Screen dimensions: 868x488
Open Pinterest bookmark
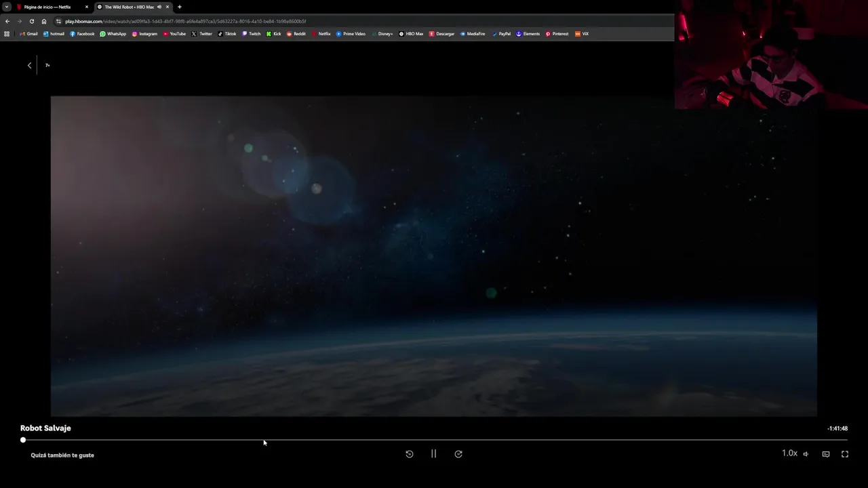coord(557,34)
